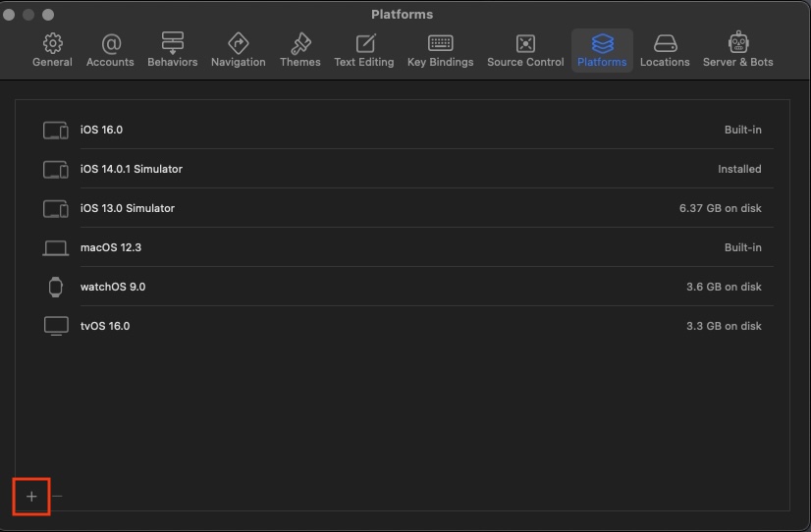Click the iOS 13.0 Simulator device icon
The height and width of the screenshot is (532, 811).
(x=55, y=209)
